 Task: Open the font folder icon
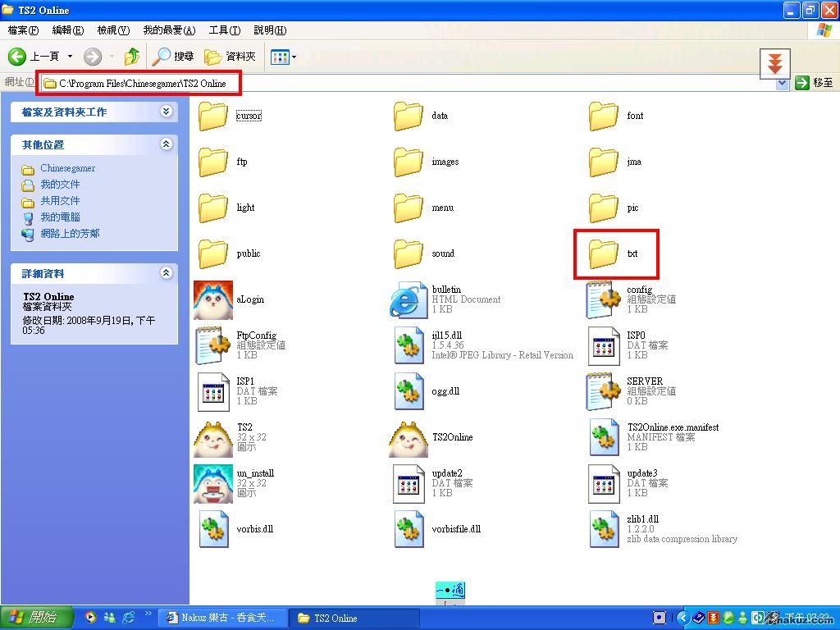603,116
